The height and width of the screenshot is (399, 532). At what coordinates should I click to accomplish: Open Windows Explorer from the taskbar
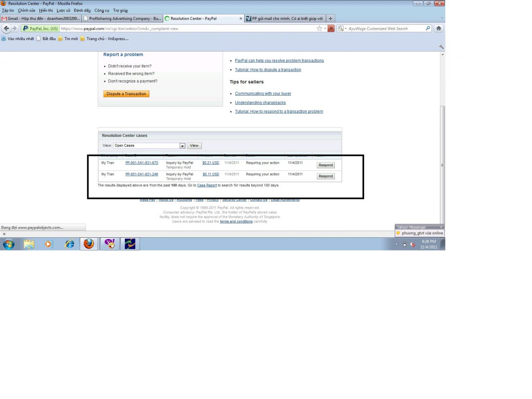point(29,244)
